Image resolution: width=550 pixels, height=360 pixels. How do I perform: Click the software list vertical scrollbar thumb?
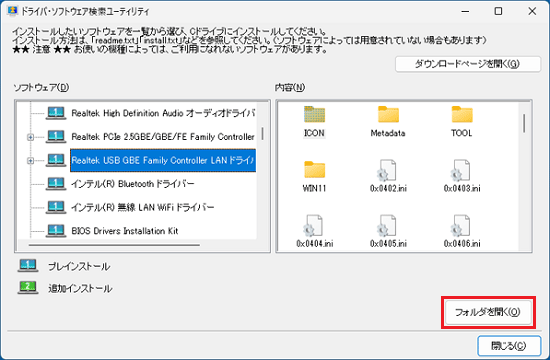pos(262,134)
